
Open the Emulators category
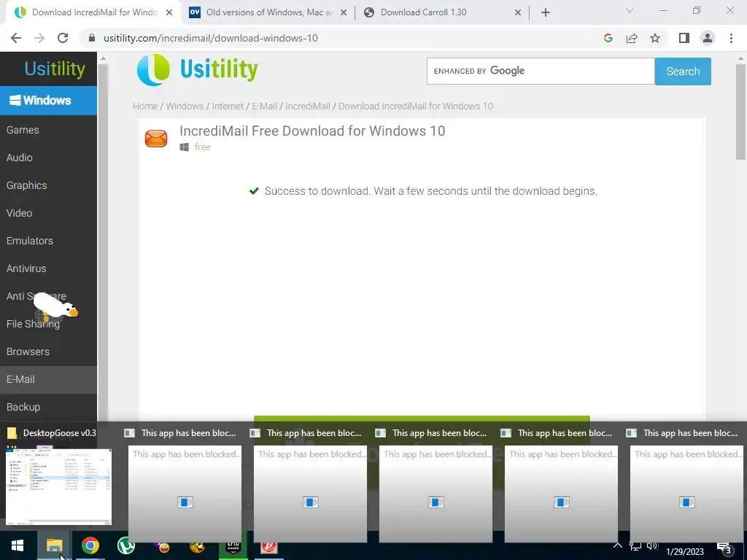coord(29,241)
